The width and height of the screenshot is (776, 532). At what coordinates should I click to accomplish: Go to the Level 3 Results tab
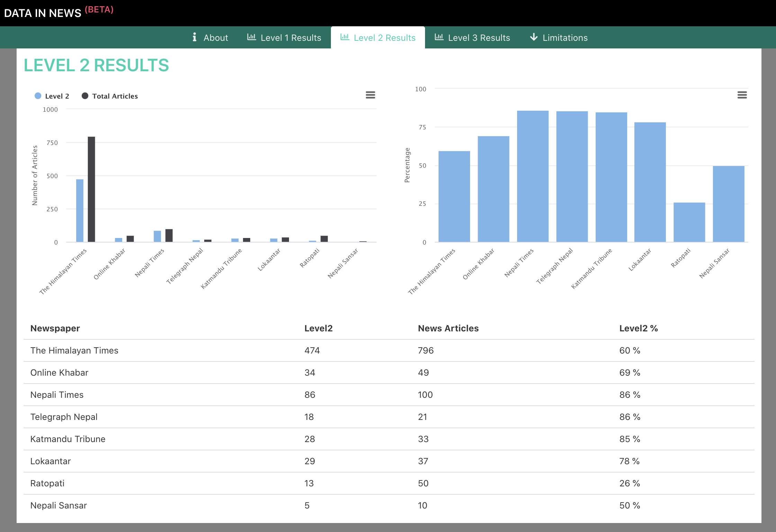pos(472,37)
